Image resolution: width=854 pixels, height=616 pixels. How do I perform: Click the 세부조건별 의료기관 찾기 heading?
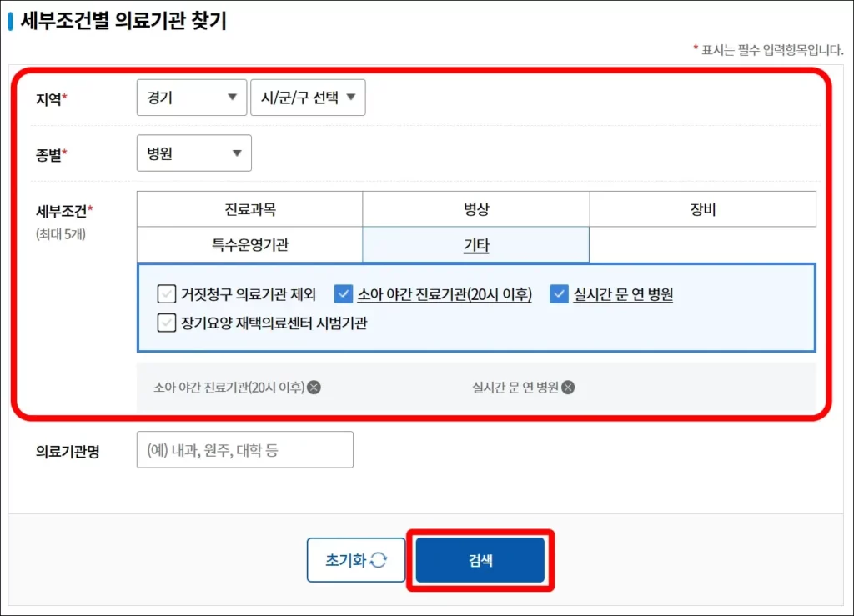123,21
